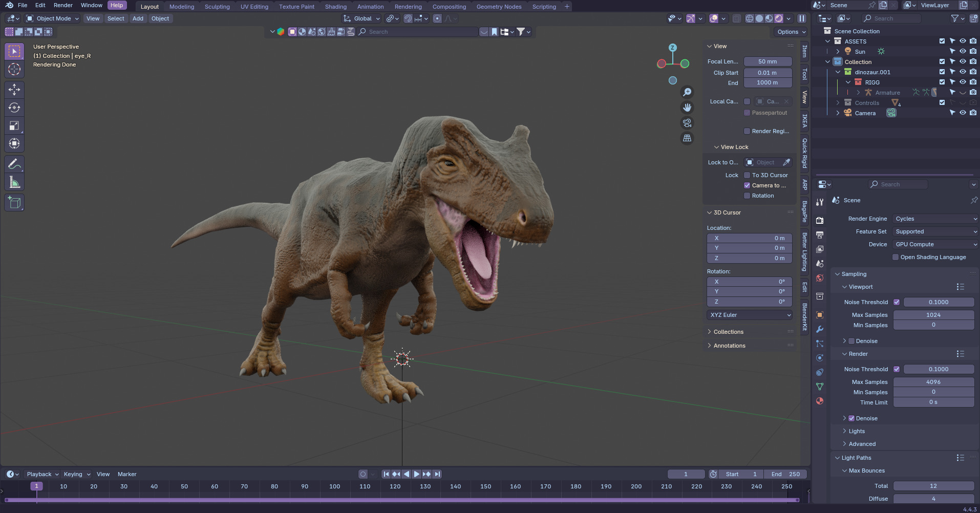Screen dimensions: 980x513
Task: Open the Output properties tab icon
Action: (x=820, y=235)
